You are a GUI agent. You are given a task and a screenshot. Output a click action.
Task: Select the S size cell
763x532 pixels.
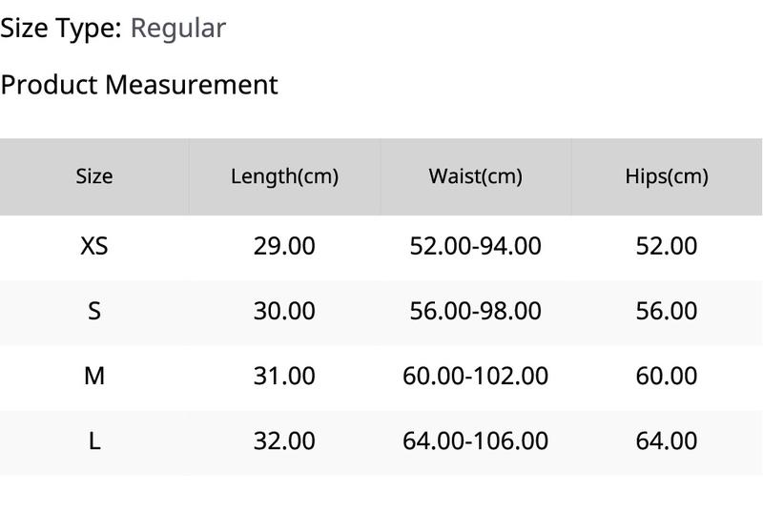(x=94, y=311)
